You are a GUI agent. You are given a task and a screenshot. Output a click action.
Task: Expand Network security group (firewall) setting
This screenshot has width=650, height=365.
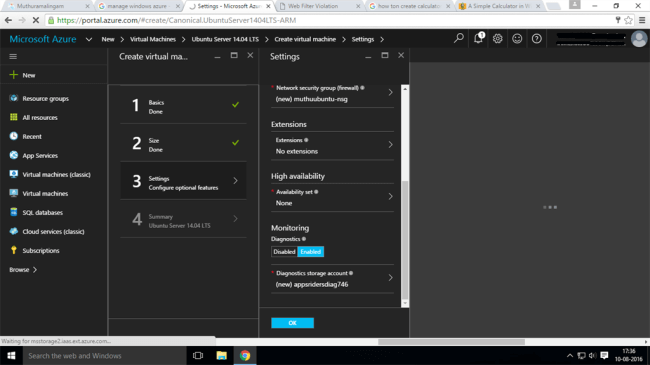click(x=332, y=94)
